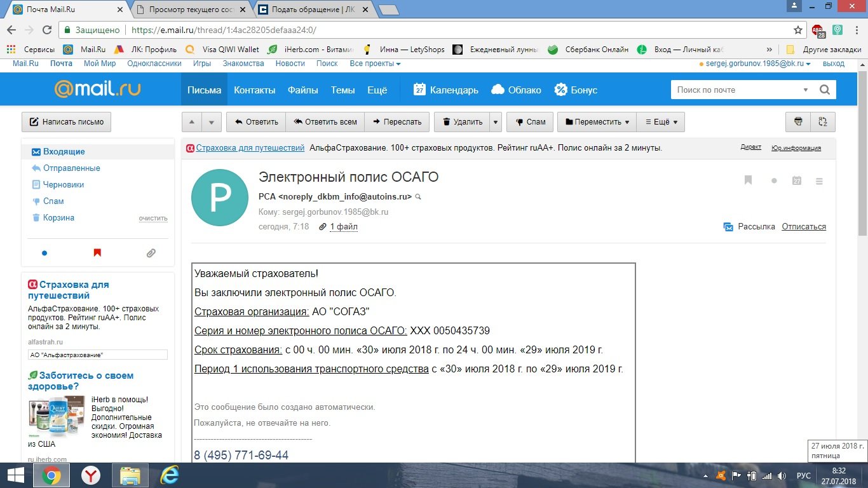Open Chrome three-dot menu
Viewport: 868px width, 488px height.
pyautogui.click(x=857, y=30)
